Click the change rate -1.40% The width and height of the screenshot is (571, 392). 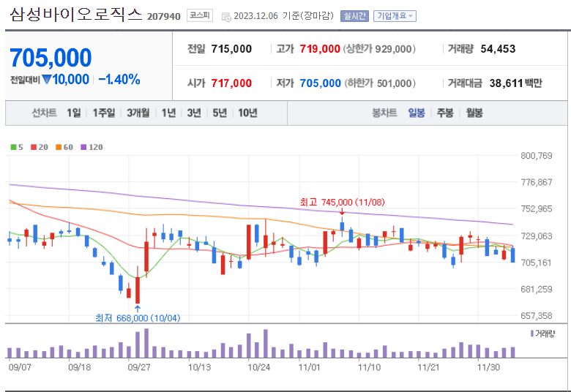tap(119, 79)
